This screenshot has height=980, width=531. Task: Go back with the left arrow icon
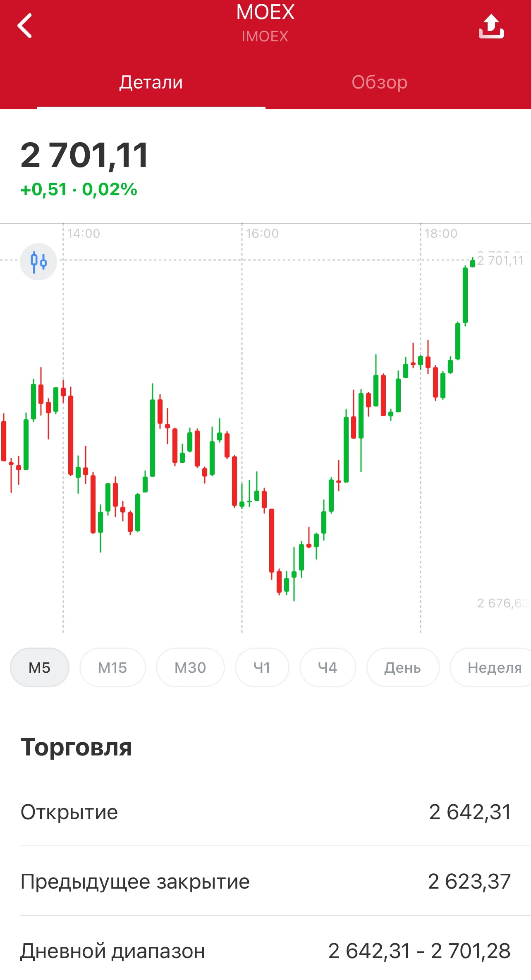(25, 26)
